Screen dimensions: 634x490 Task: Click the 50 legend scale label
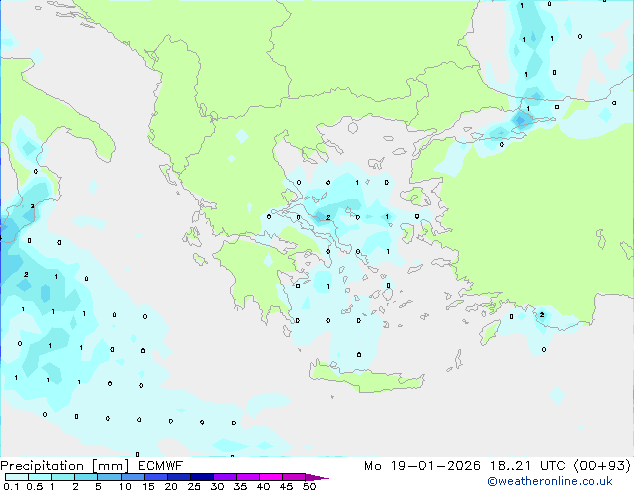309,486
